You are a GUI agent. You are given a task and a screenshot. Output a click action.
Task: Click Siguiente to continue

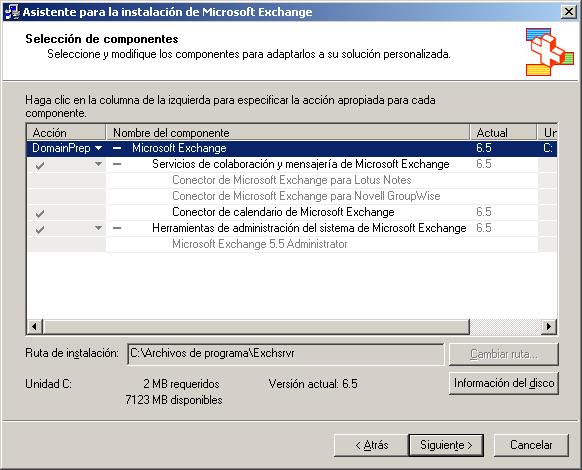tap(446, 445)
